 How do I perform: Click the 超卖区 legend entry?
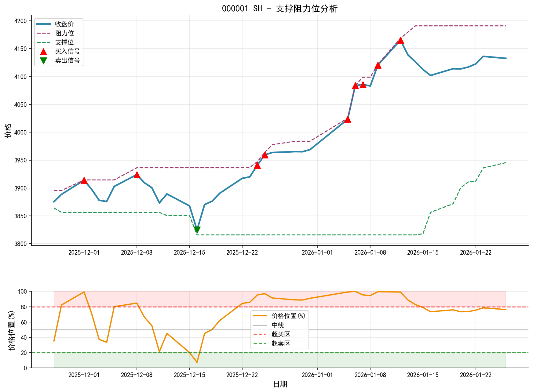pyautogui.click(x=281, y=343)
